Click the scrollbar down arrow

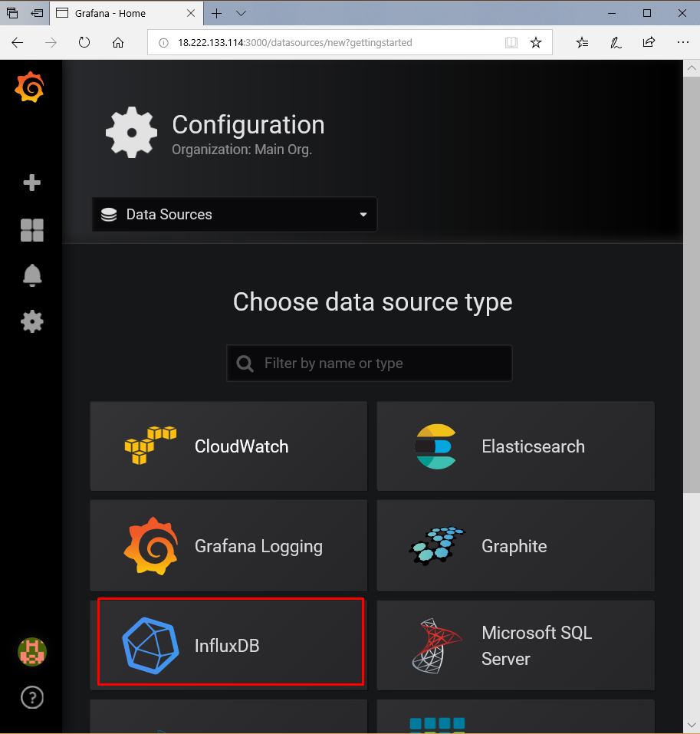pyautogui.click(x=691, y=725)
